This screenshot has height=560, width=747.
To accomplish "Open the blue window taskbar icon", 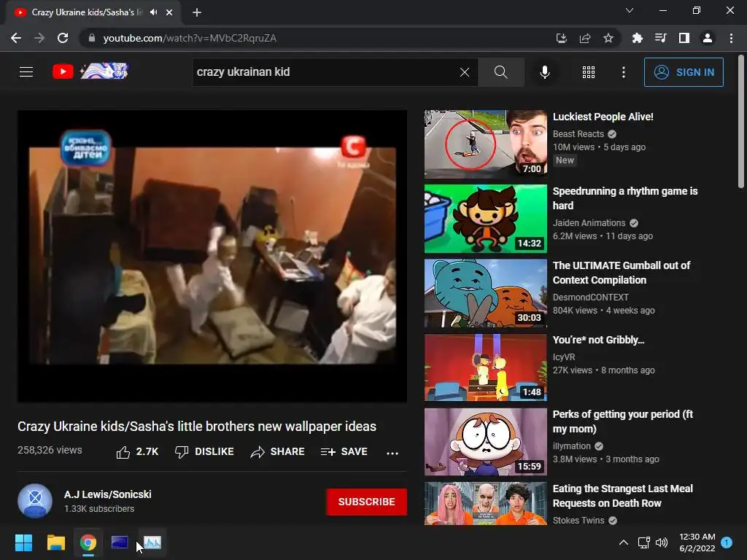I will coord(120,542).
